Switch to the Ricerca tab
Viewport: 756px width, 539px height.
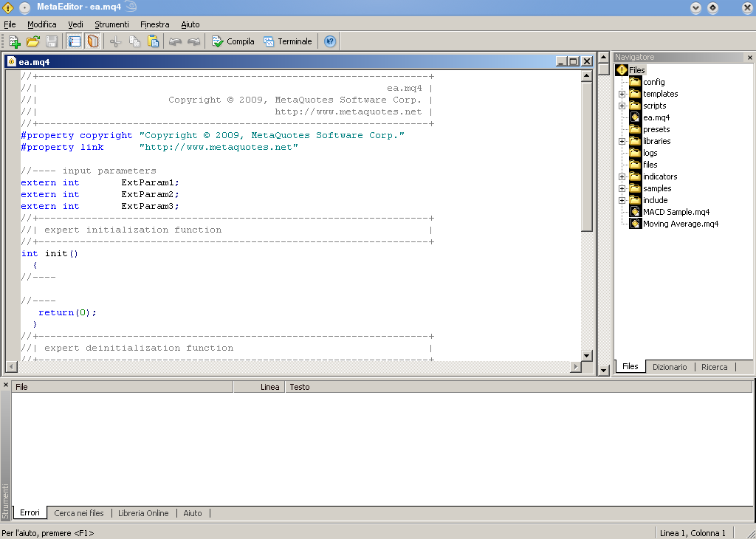tap(715, 367)
